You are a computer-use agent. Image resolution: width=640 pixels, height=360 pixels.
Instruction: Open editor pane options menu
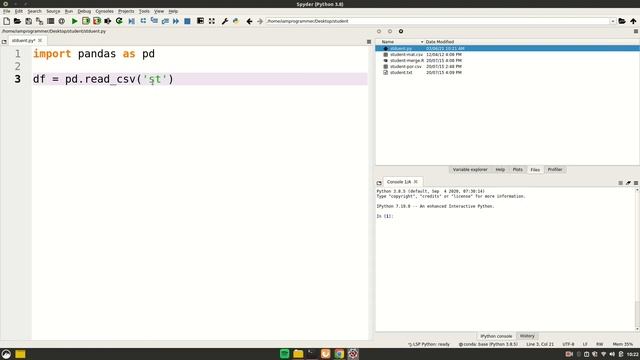[369, 42]
